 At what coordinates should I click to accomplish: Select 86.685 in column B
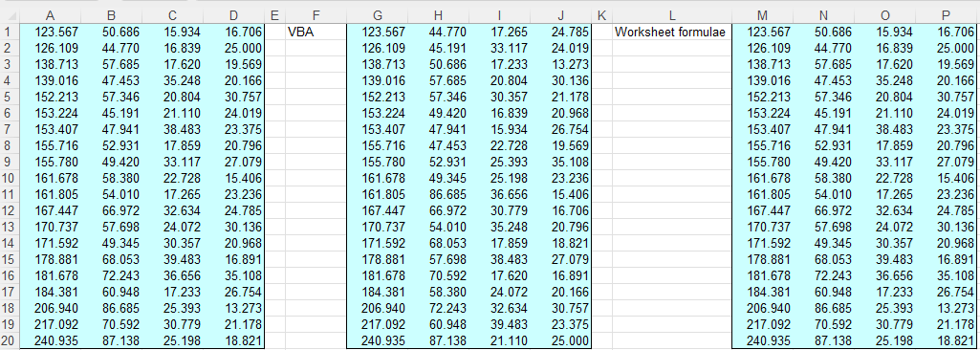111,308
